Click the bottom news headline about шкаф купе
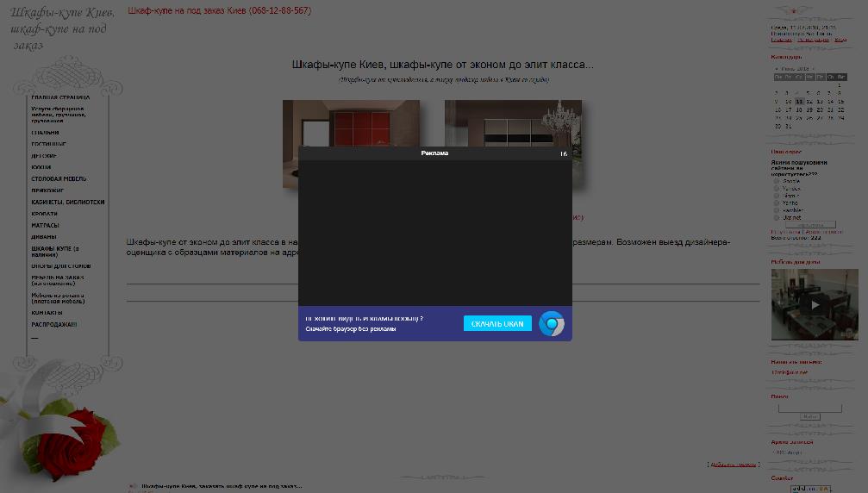The image size is (868, 493). coord(222,486)
